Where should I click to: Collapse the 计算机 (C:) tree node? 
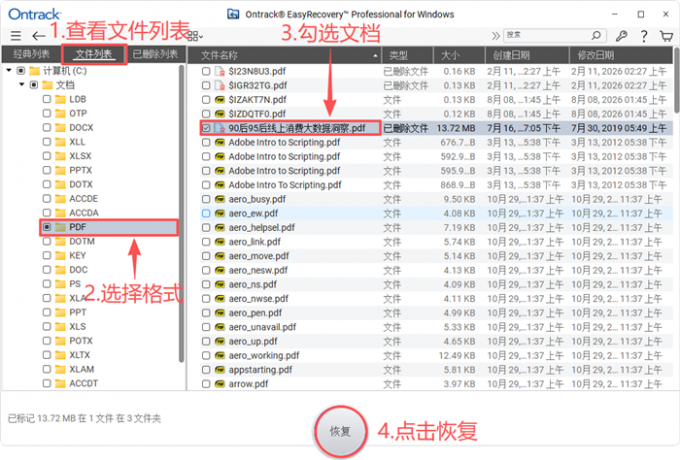[x=9, y=70]
